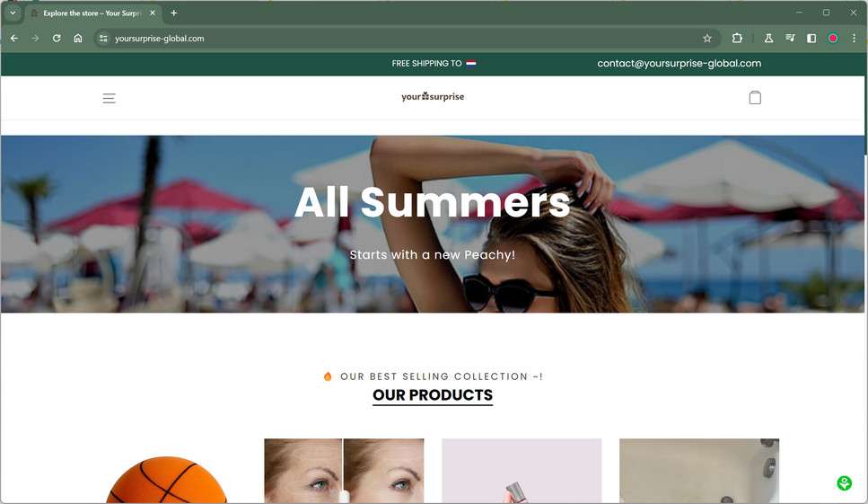Open a new browser tab
Screen dimensions: 868x504
pos(174,13)
